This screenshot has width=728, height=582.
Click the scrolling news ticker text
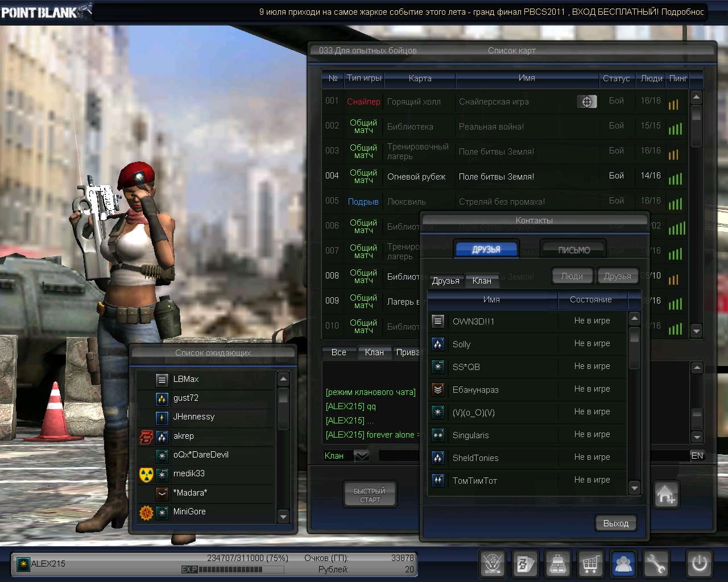click(481, 11)
